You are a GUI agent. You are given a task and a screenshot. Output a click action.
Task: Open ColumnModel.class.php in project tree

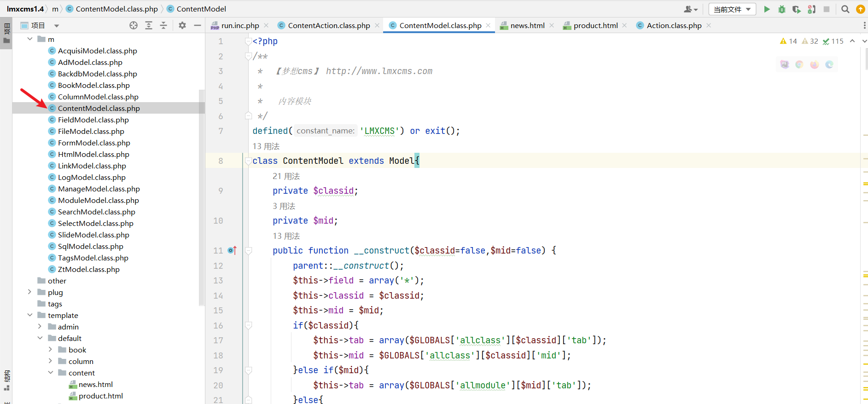98,97
